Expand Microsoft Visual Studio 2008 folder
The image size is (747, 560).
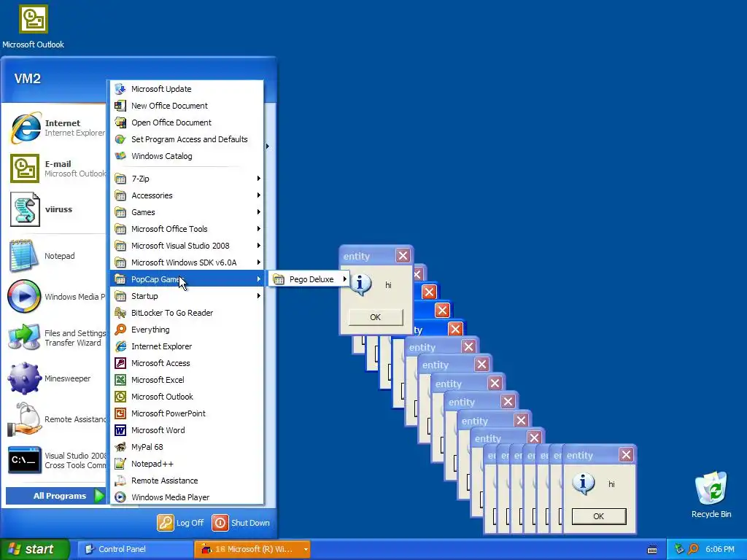click(x=187, y=246)
